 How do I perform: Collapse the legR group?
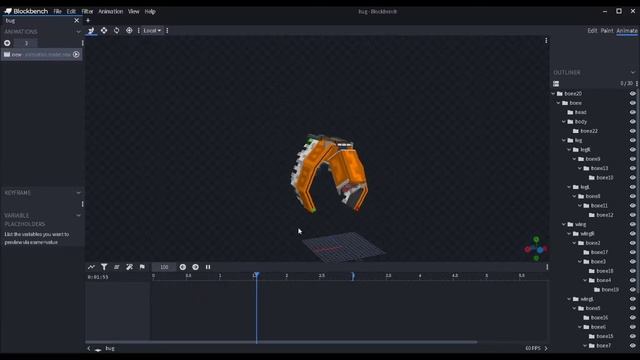pyautogui.click(x=569, y=150)
